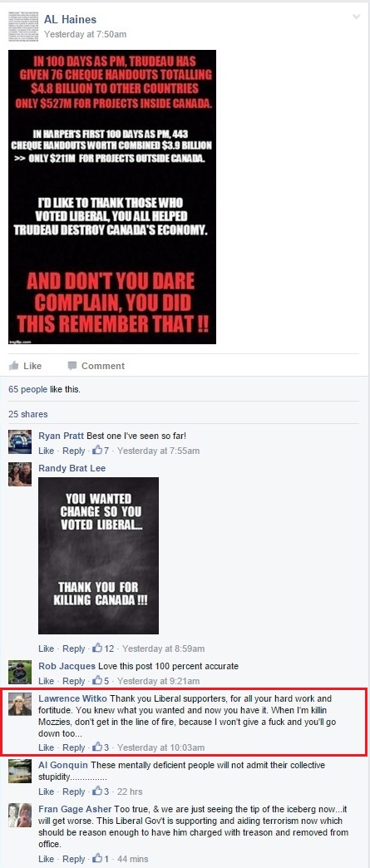View the 65 people who like this
Viewport: 370px width, 868px height.
pyautogui.click(x=27, y=389)
